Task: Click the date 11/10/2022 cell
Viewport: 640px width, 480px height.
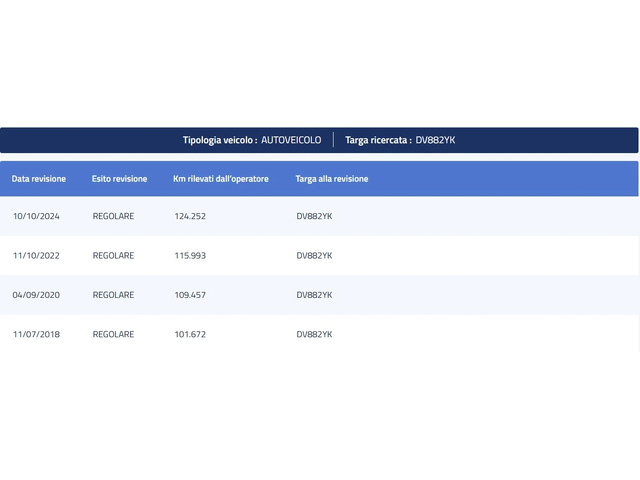Action: pyautogui.click(x=37, y=256)
